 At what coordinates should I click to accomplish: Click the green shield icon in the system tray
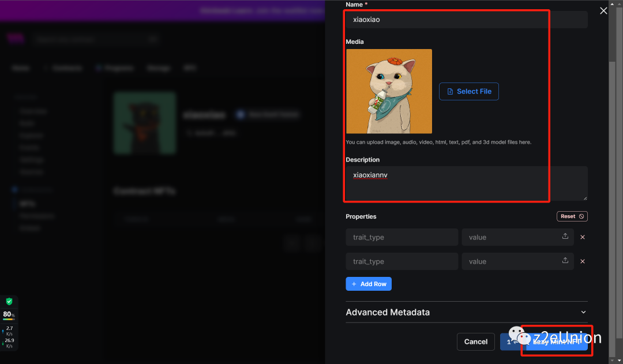9,301
